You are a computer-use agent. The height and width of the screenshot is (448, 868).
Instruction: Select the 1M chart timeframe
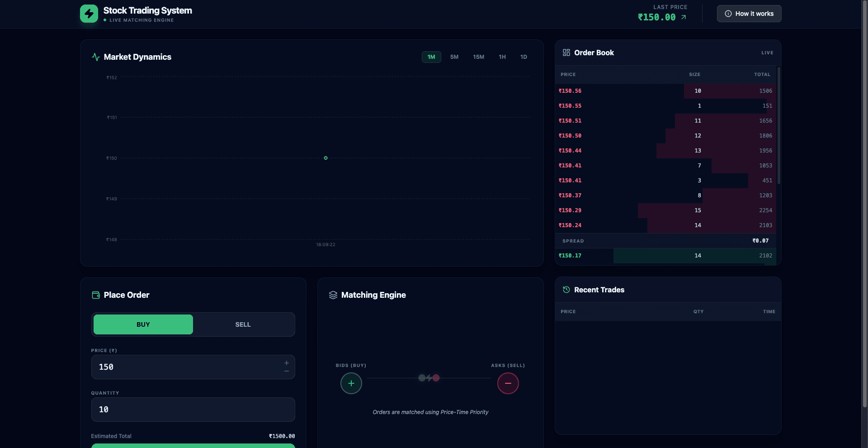431,57
